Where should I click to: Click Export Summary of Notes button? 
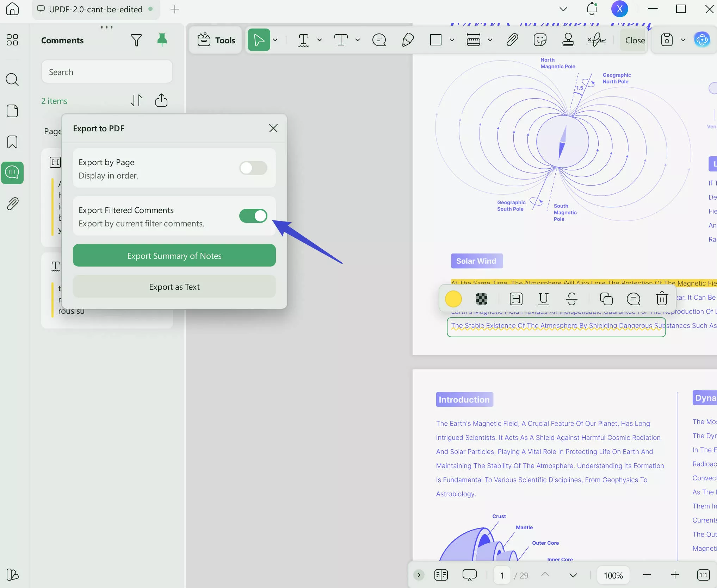coord(174,256)
